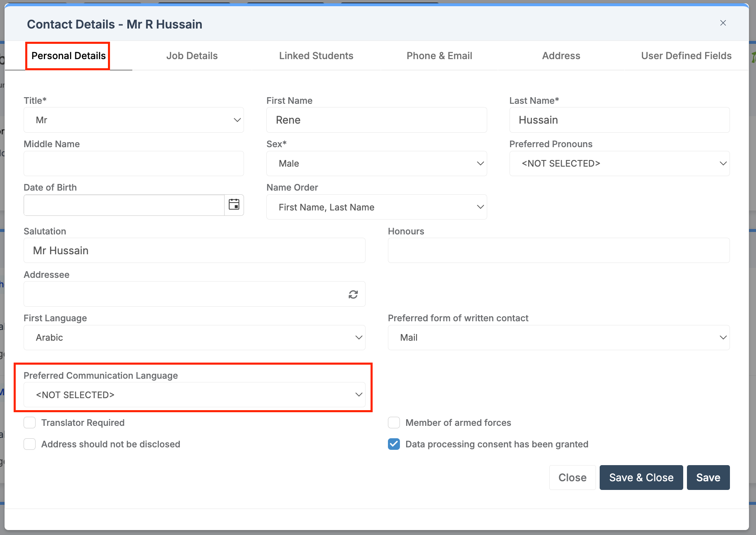
Task: Open the Date of Birth calendar picker
Action: 234,205
